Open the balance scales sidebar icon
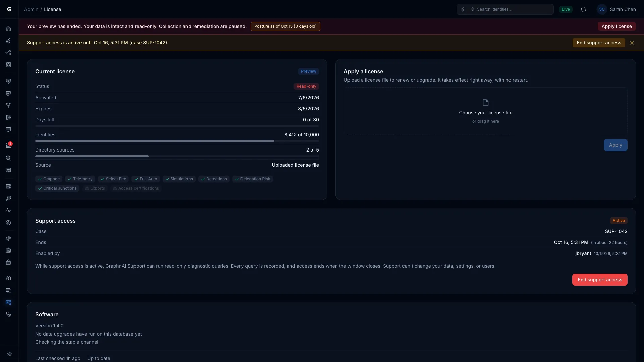The height and width of the screenshot is (362, 644). pyautogui.click(x=8, y=238)
